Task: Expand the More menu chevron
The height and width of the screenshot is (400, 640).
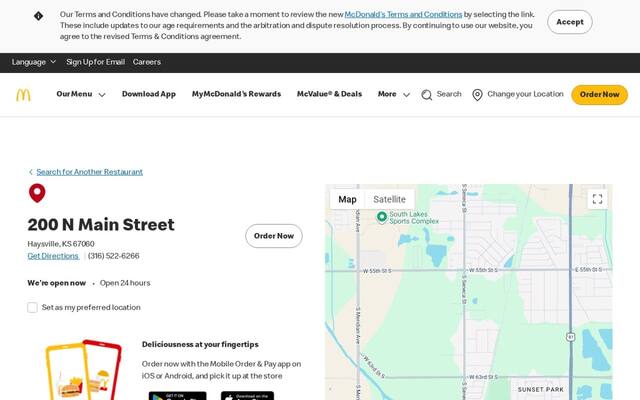Action: pos(406,95)
